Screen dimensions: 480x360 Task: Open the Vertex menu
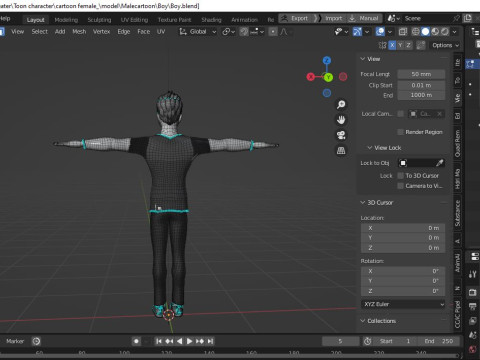(101, 32)
